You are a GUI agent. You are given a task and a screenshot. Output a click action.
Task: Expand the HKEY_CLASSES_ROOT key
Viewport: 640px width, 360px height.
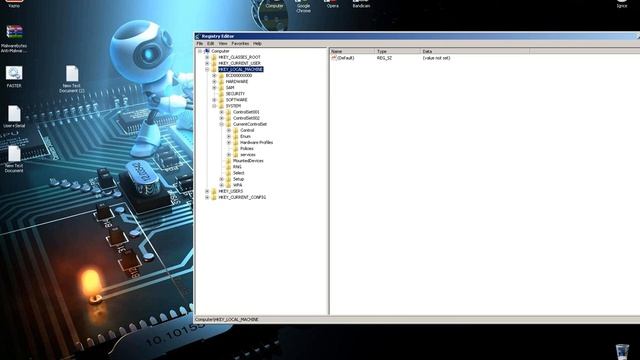207,57
